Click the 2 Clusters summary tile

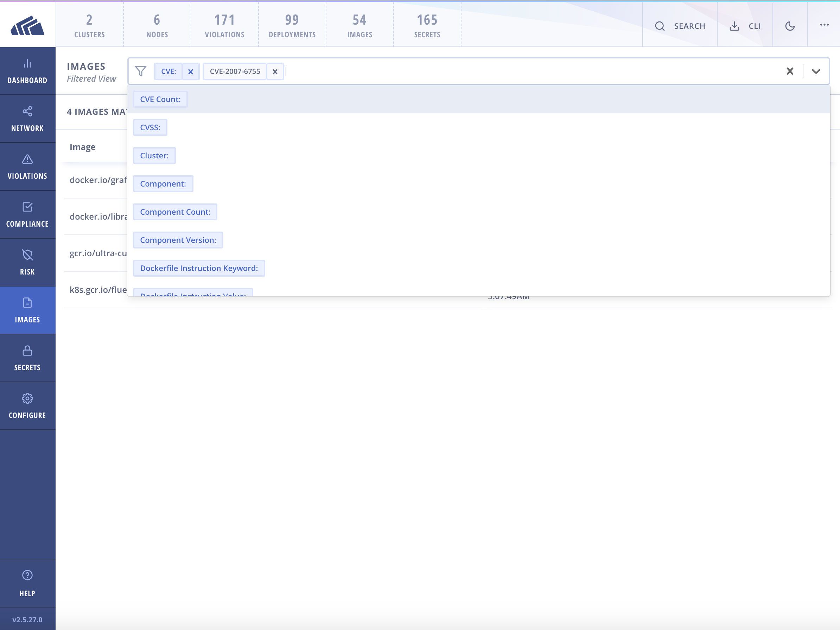(x=90, y=25)
